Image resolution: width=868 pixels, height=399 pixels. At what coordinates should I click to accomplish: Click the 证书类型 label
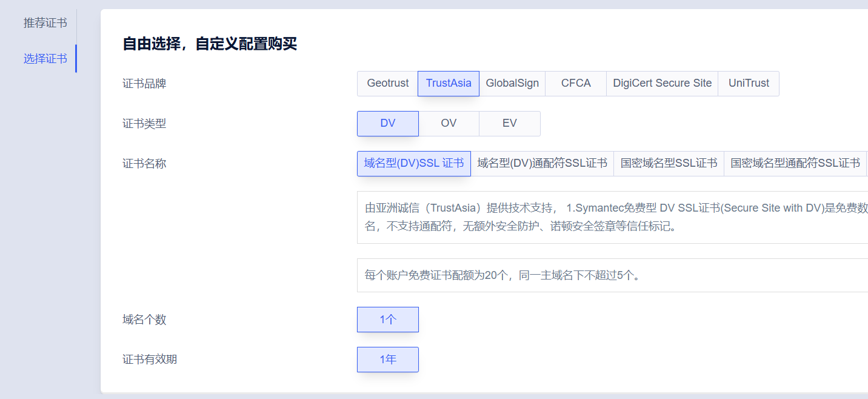pos(144,124)
